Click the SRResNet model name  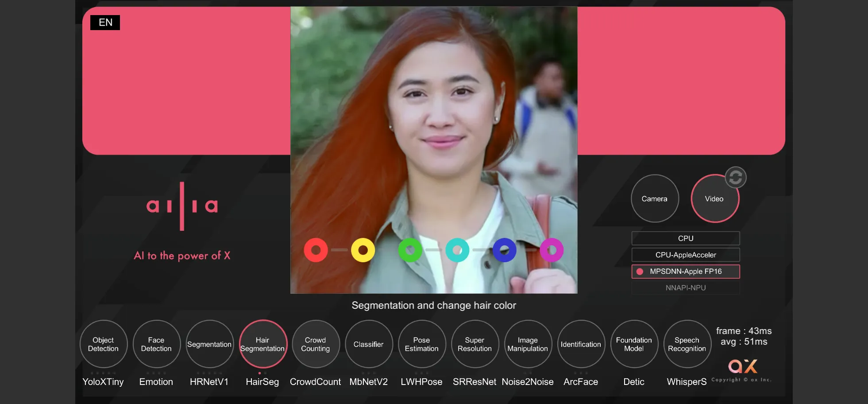tap(475, 382)
